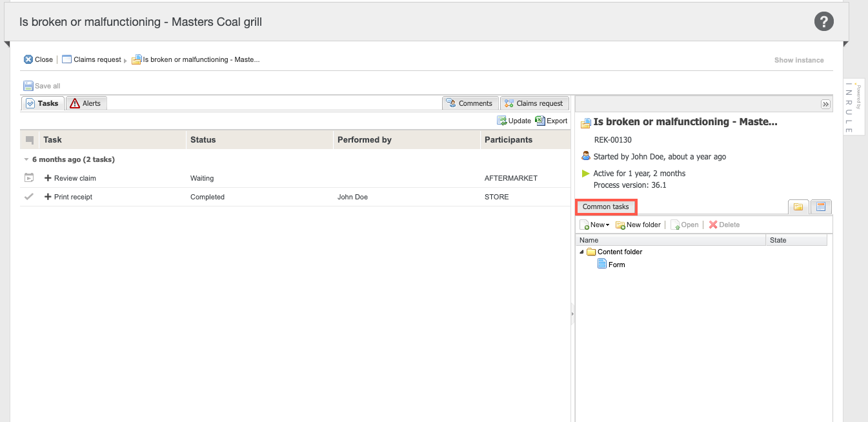This screenshot has height=422, width=868.
Task: Switch to the folder view icon tab
Action: tap(798, 207)
